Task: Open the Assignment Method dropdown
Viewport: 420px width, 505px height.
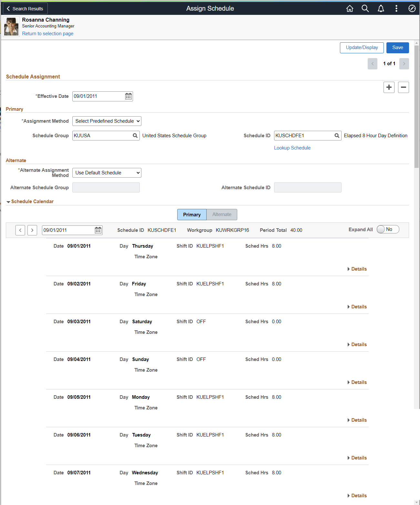Action: 107,121
